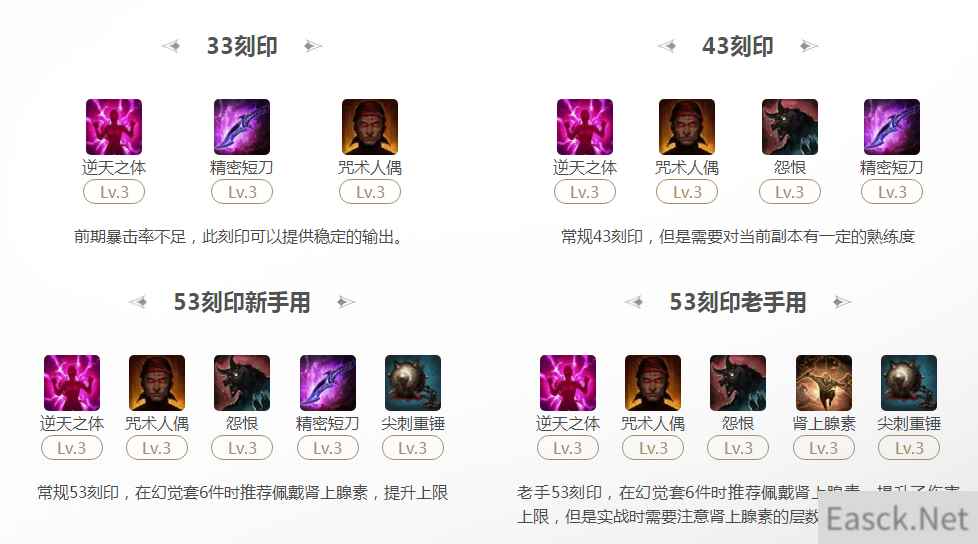Click 逆天之体 icon in 43刻印 set
The width and height of the screenshot is (978, 544).
click(x=585, y=127)
